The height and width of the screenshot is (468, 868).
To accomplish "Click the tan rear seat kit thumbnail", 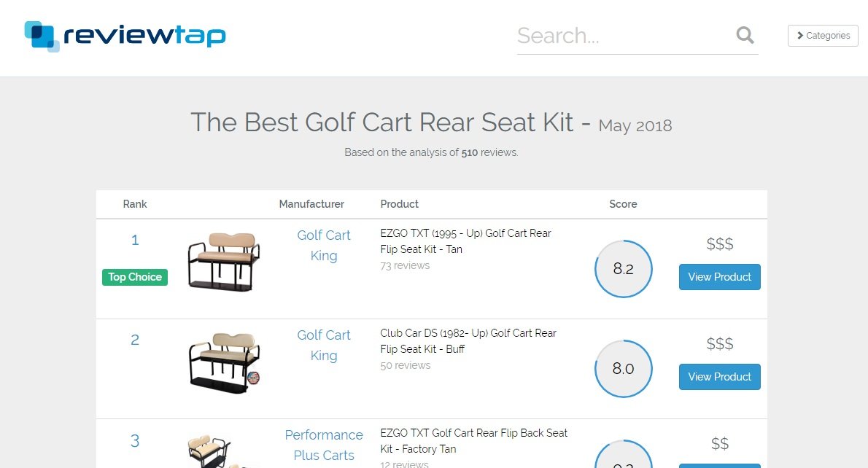I will point(224,262).
